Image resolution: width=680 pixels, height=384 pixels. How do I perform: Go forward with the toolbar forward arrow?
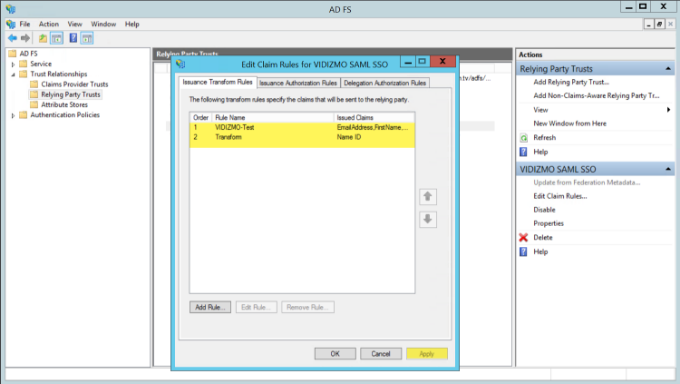26,38
